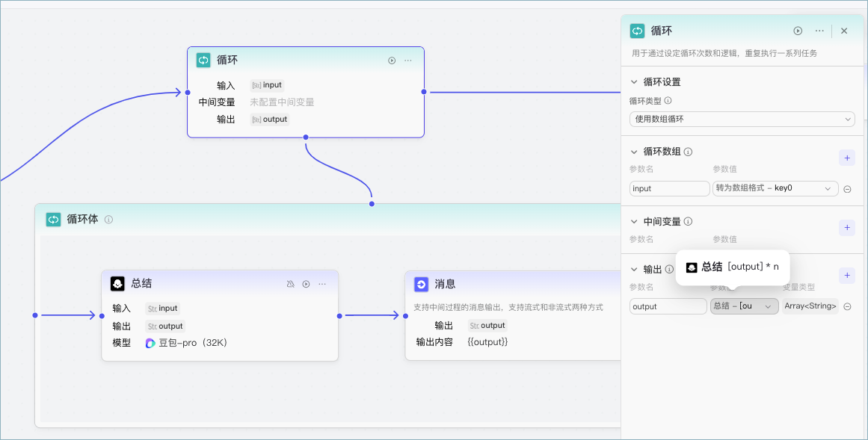The width and height of the screenshot is (868, 440).
Task: Open the 使用数组循环 loop type dropdown
Action: pos(742,119)
